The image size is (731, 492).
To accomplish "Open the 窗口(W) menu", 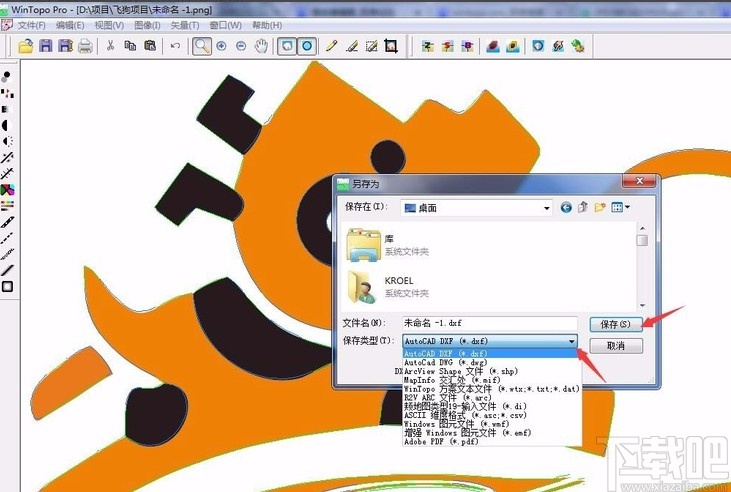I will tap(226, 25).
